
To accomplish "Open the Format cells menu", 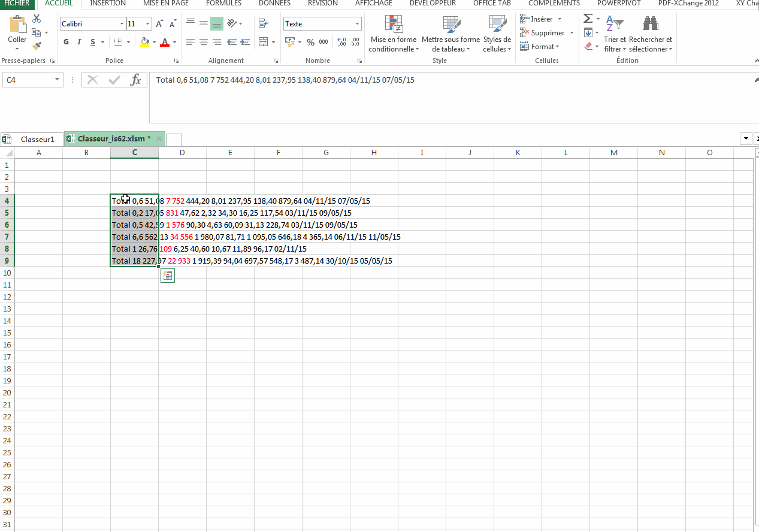I will [539, 47].
